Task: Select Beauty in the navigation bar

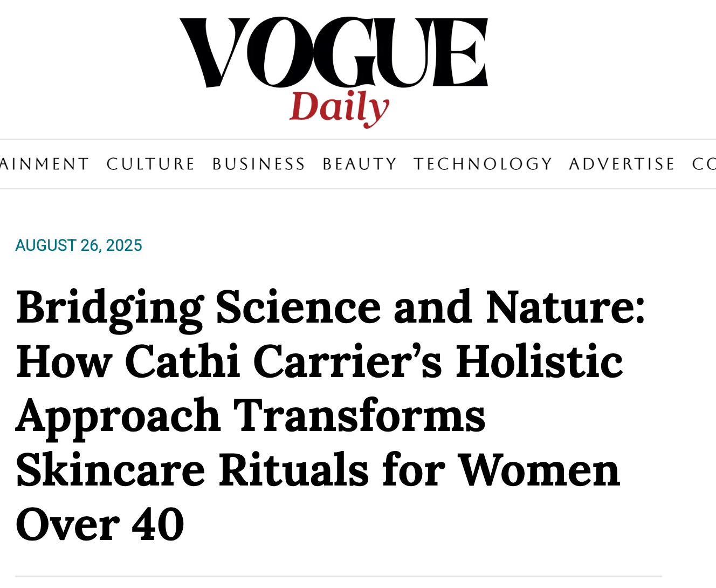Action: pos(360,164)
